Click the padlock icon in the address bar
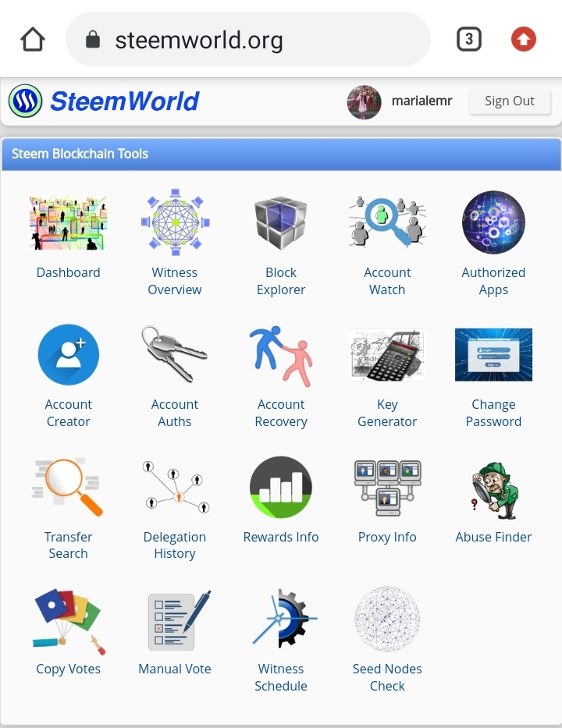562x728 pixels. coord(93,40)
